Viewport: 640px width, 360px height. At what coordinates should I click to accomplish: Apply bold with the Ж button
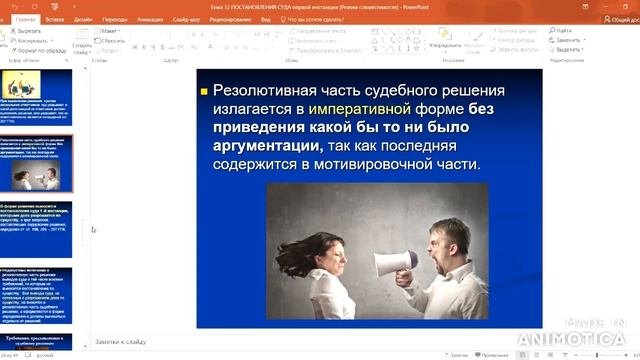(x=135, y=47)
